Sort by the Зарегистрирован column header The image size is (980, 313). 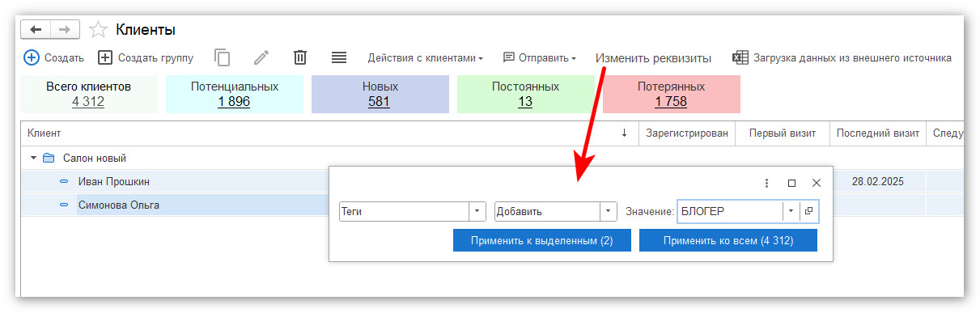click(x=687, y=133)
